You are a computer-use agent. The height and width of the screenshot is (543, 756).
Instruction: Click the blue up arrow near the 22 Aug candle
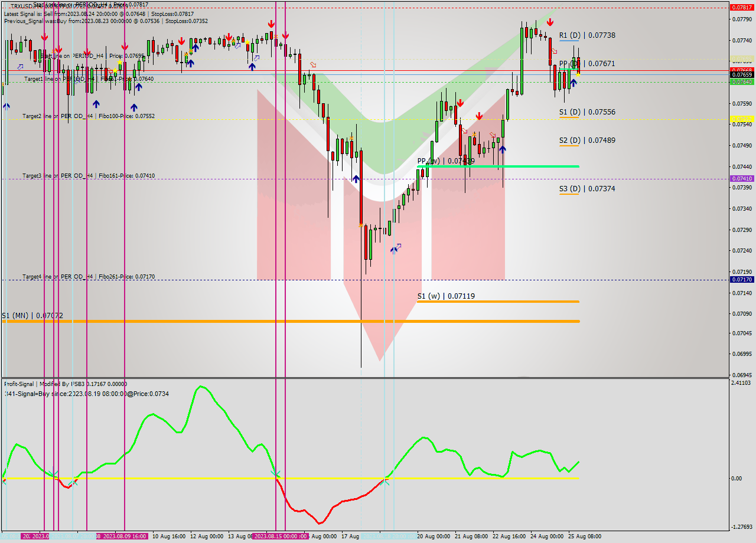coord(503,149)
